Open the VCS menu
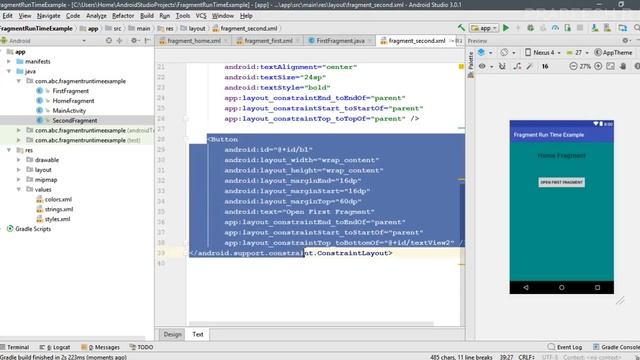The width and height of the screenshot is (640, 360). 201,16
